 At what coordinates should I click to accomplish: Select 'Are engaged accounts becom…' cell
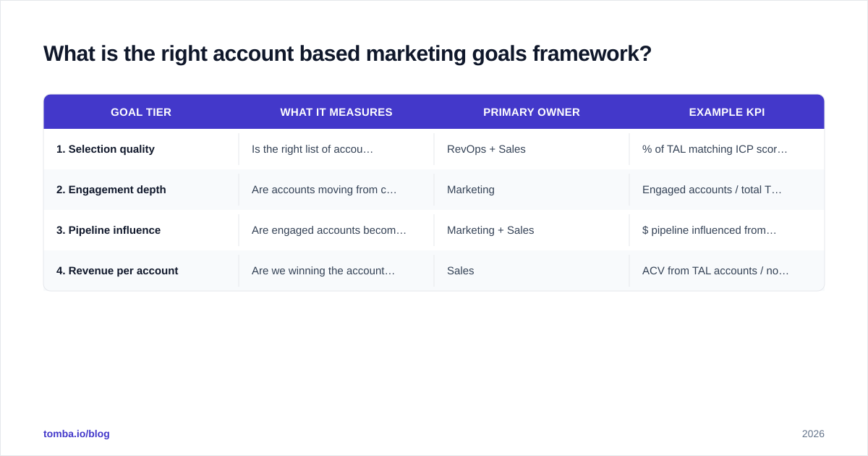pos(336,230)
